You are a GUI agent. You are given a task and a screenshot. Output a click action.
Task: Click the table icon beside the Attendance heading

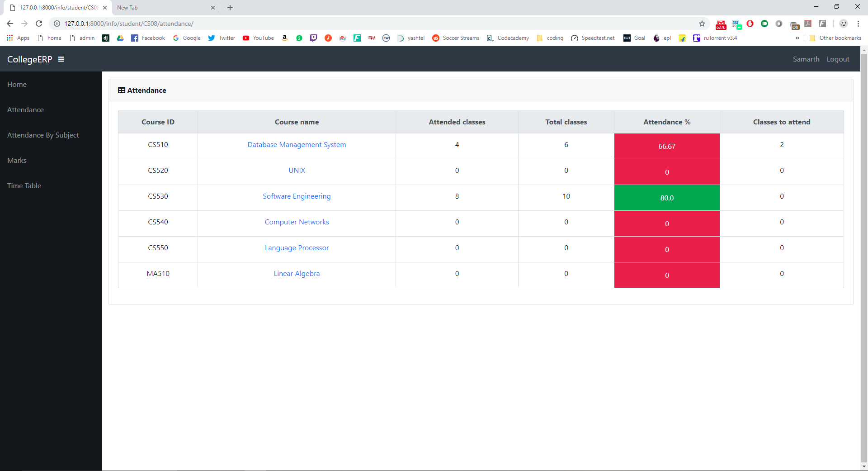click(x=122, y=90)
